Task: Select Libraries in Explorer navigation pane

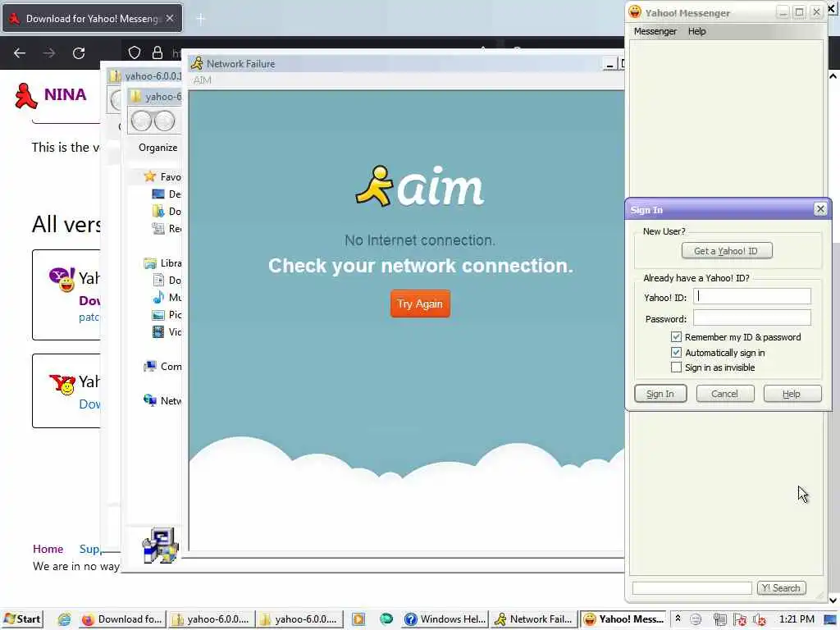Action: pos(163,263)
